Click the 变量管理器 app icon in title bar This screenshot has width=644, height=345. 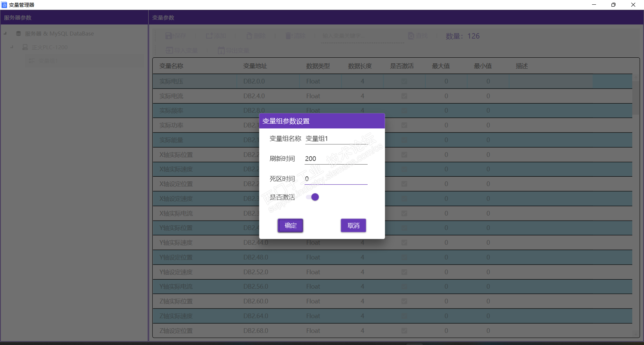coord(4,5)
